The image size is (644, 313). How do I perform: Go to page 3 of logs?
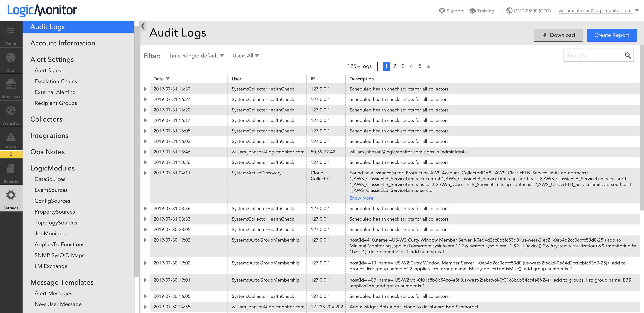point(403,66)
